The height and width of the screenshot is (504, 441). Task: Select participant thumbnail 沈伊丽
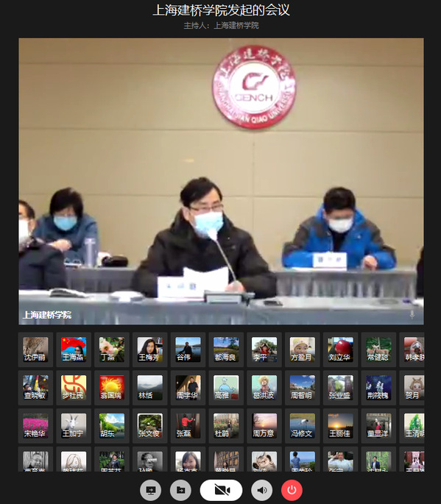pos(35,349)
